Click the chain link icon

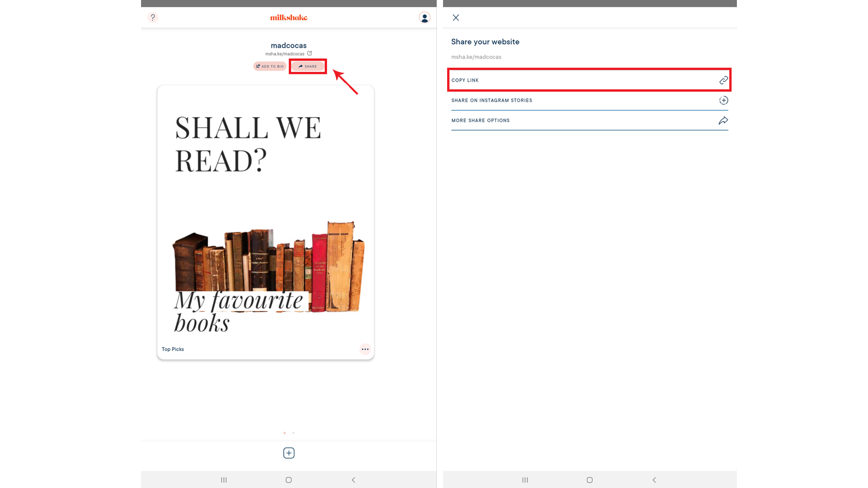[x=723, y=80]
